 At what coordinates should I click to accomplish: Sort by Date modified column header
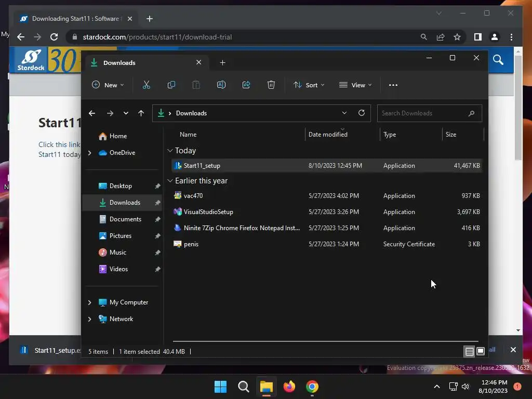click(x=328, y=135)
